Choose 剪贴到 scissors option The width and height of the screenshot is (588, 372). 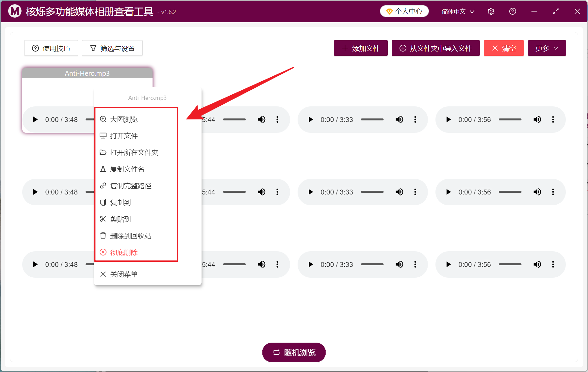pos(120,219)
